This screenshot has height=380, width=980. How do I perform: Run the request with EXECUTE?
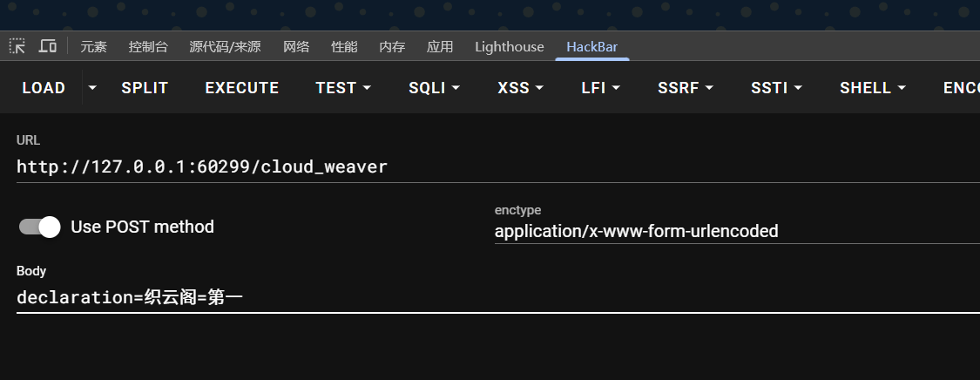pyautogui.click(x=242, y=88)
